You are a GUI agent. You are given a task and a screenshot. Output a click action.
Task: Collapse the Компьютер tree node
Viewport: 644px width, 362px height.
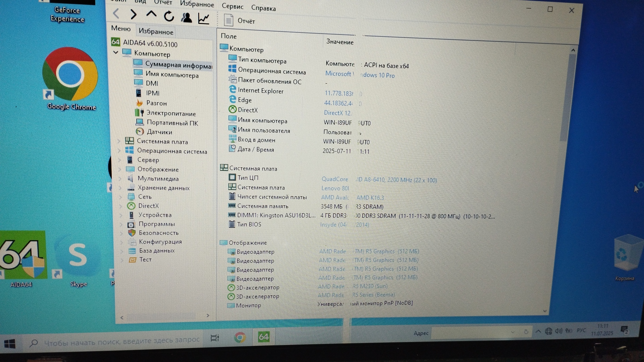(x=116, y=52)
